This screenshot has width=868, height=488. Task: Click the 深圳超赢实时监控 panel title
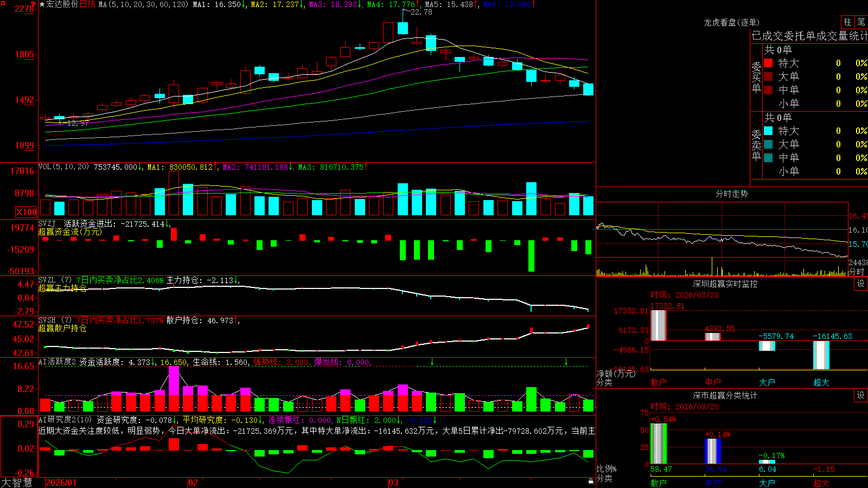[x=725, y=284]
